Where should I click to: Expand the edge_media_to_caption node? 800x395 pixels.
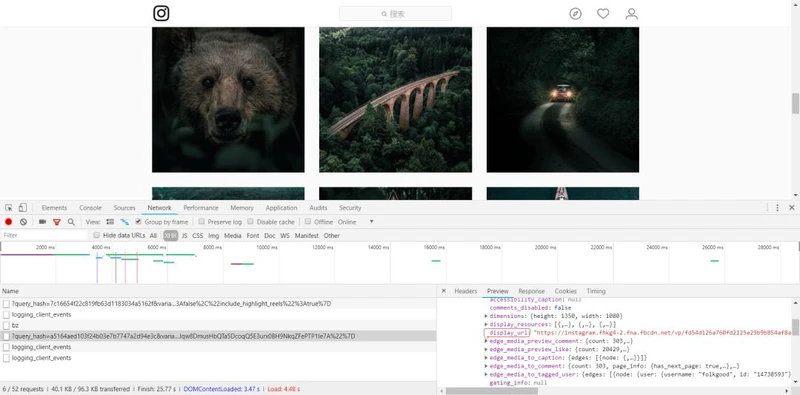click(486, 358)
